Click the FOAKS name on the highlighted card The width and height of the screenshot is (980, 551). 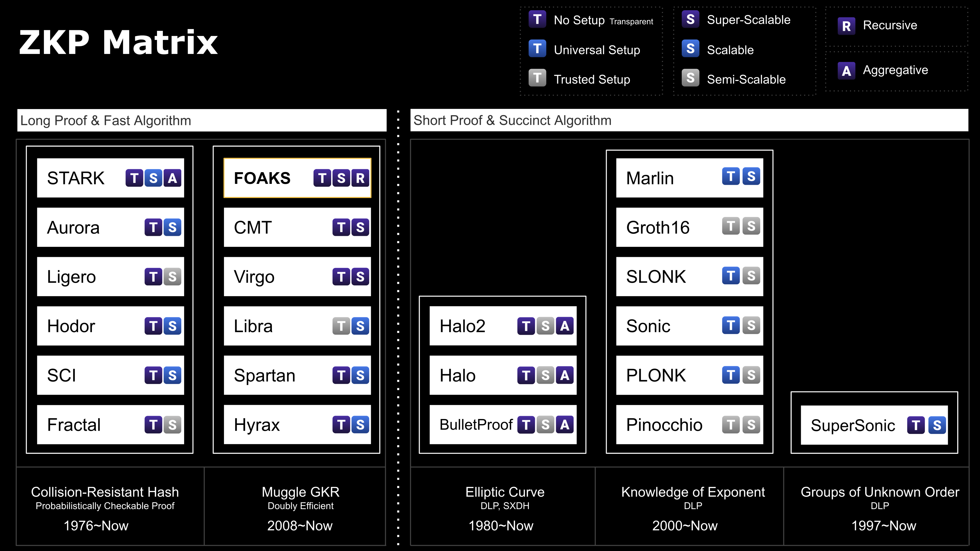pos(262,178)
